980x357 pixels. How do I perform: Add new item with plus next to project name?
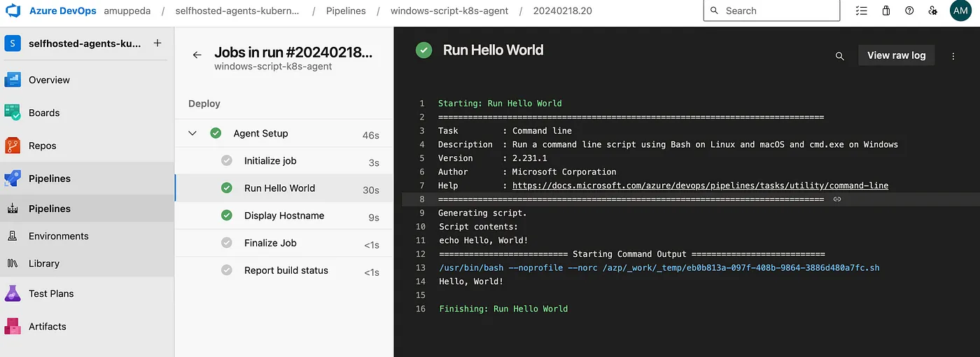pyautogui.click(x=157, y=43)
